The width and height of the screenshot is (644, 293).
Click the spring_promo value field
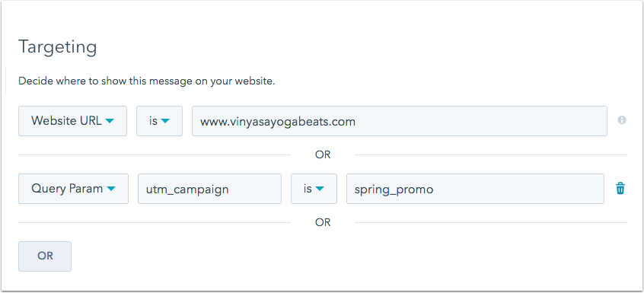coord(475,189)
